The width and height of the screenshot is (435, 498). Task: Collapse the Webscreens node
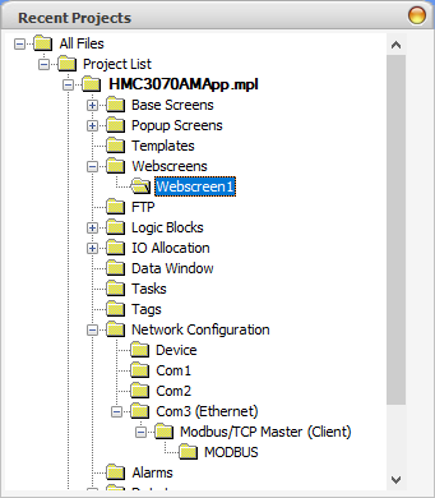click(92, 167)
